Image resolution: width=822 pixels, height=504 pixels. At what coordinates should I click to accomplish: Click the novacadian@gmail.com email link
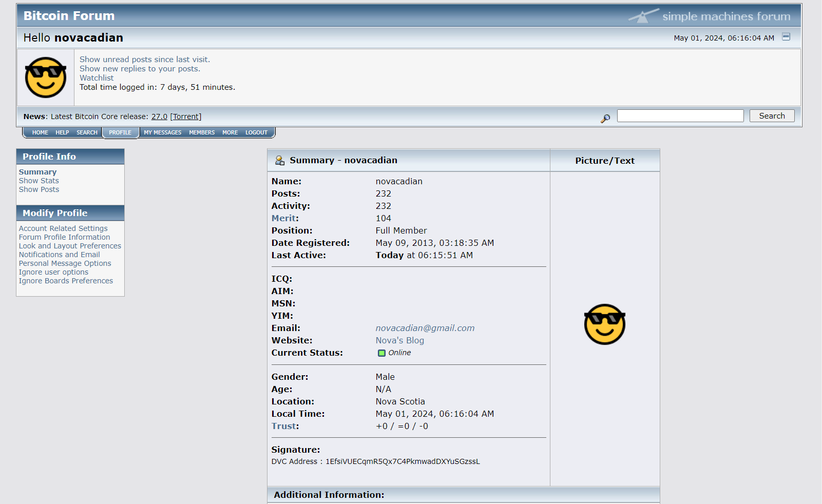point(425,328)
